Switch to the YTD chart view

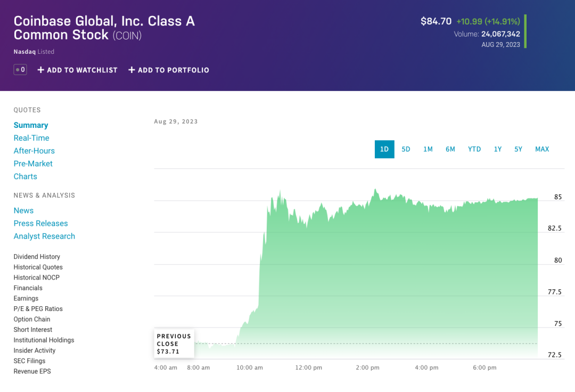coord(474,149)
